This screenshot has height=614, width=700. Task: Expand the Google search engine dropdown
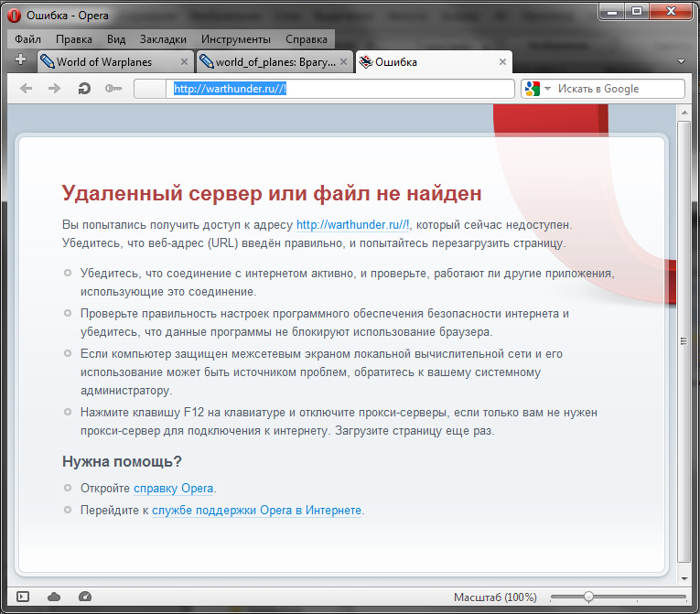point(547,89)
